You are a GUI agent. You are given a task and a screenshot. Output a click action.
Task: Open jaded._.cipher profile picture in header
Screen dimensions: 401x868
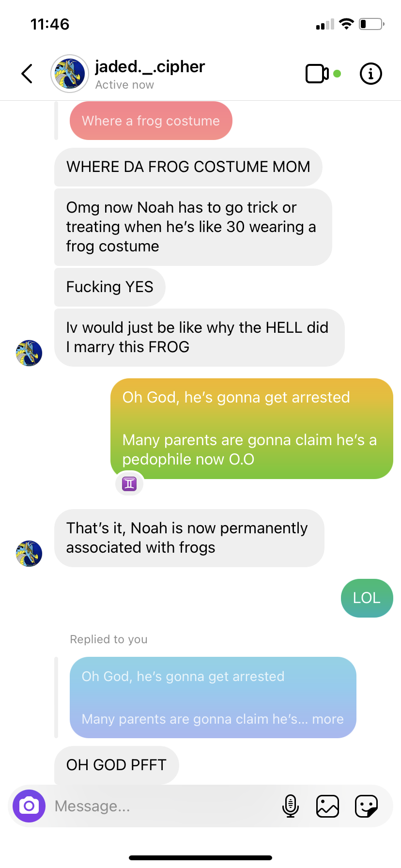pos(70,74)
